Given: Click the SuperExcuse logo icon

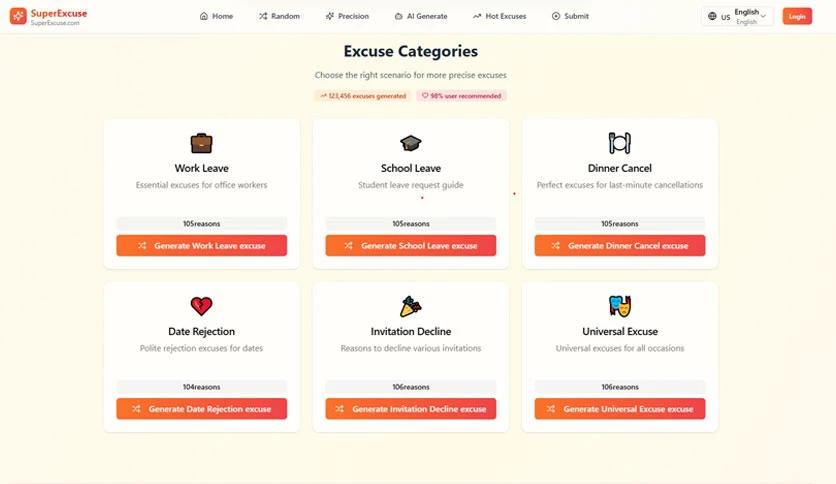Looking at the screenshot, I should (x=18, y=16).
